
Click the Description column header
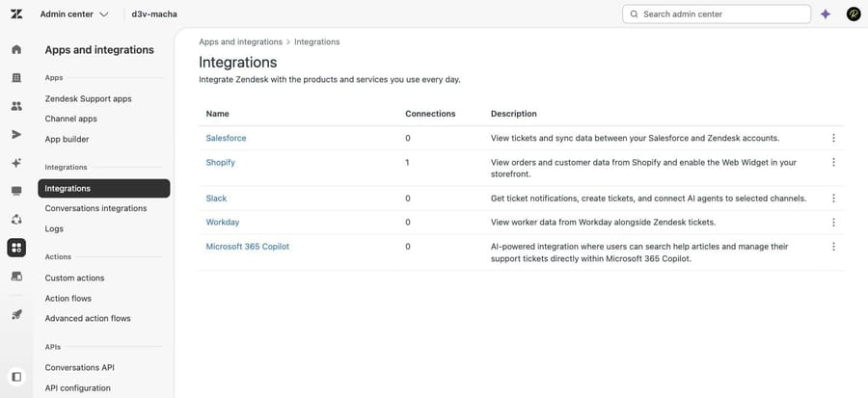point(514,114)
